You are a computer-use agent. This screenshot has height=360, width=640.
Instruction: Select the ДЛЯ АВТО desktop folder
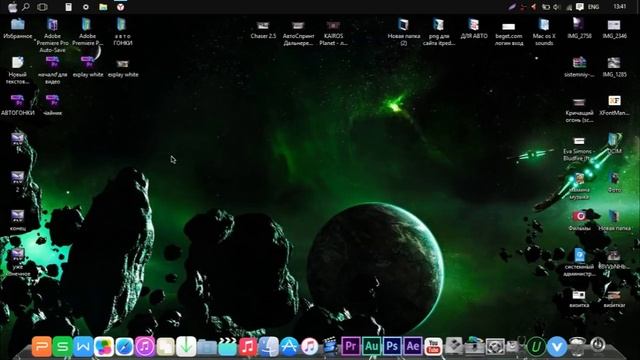(x=474, y=29)
